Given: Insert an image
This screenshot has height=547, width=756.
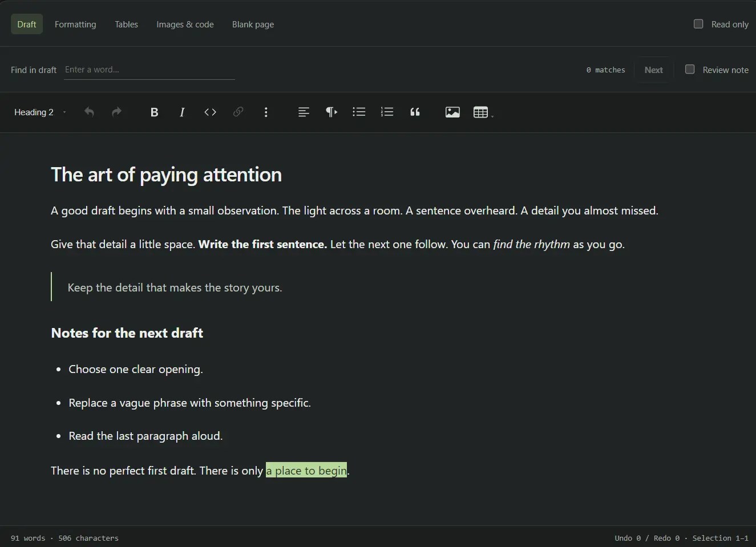Looking at the screenshot, I should [x=452, y=112].
